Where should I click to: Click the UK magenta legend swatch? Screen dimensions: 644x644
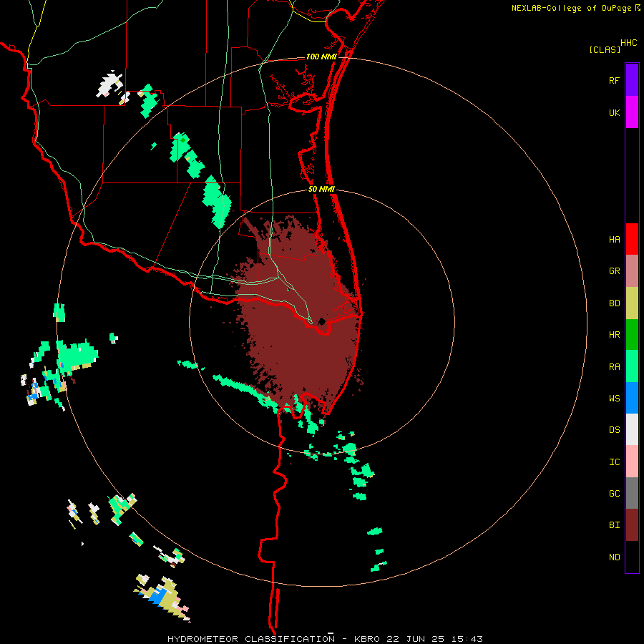point(632,112)
